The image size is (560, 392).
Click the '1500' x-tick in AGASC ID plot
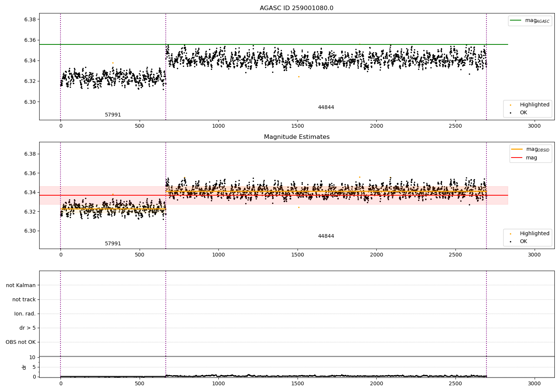coord(297,126)
